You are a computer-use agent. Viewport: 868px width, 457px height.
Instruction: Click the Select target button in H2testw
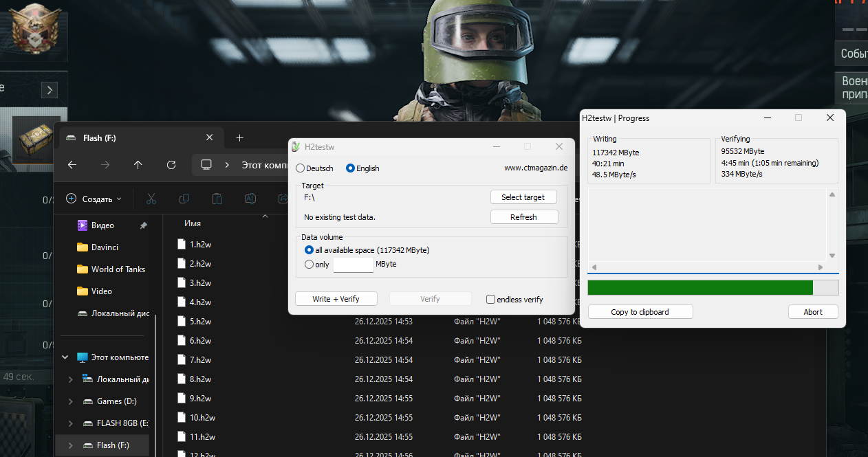pyautogui.click(x=523, y=197)
